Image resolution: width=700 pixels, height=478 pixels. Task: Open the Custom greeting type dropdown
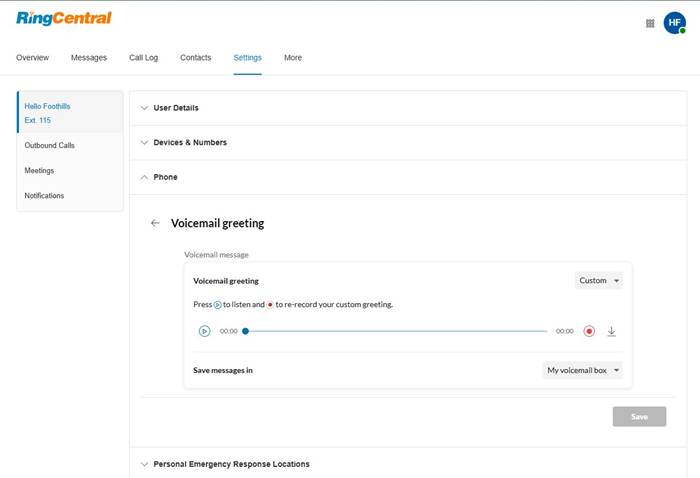pyautogui.click(x=599, y=281)
